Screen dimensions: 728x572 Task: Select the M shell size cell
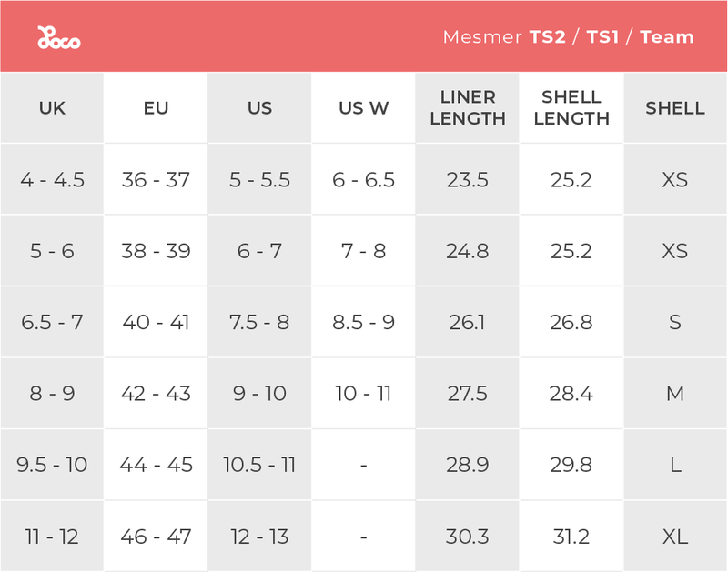point(675,394)
